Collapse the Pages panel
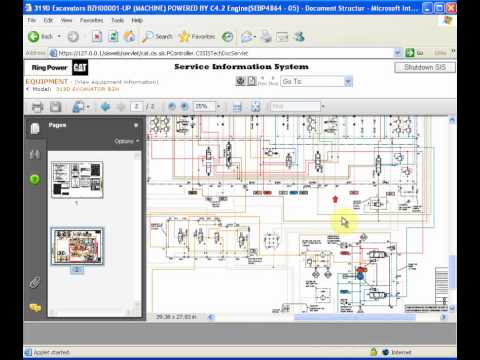Viewport: 480px width, 360px height. point(136,125)
